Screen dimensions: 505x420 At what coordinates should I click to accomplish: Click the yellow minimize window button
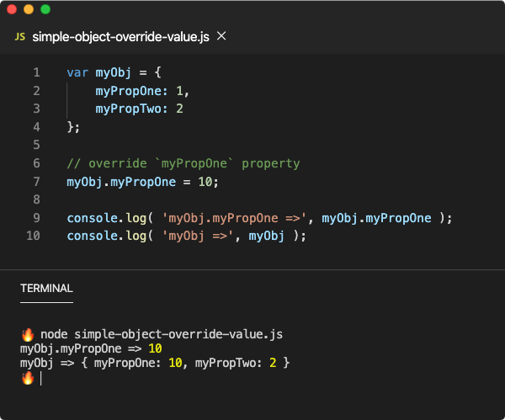(29, 9)
